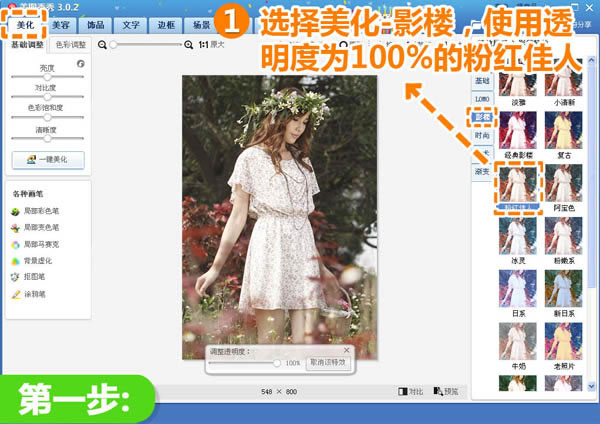
Task: Click the photo of the girl on canvas
Action: pos(280,217)
